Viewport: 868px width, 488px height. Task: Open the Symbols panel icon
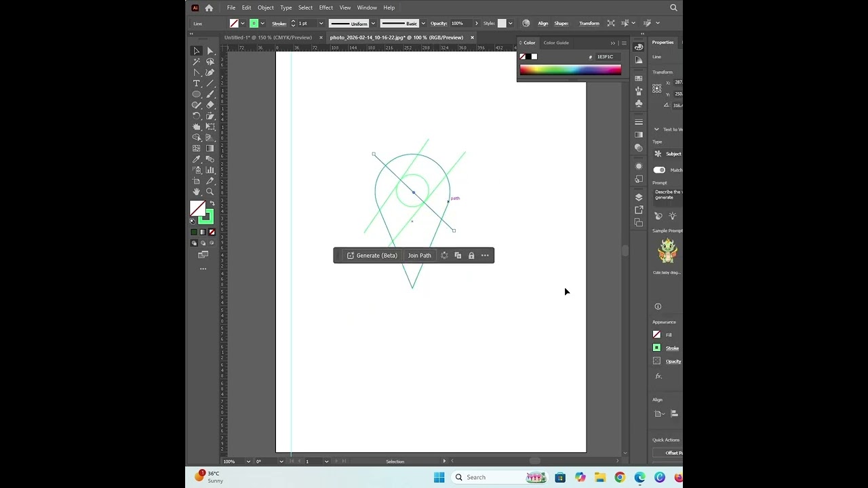point(639,104)
